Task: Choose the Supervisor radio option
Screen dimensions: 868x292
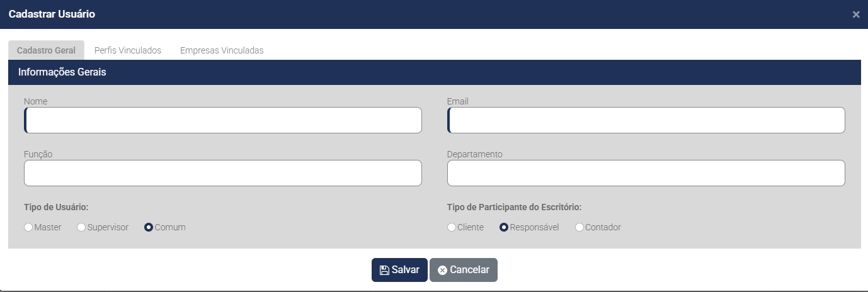Action: coord(81,227)
